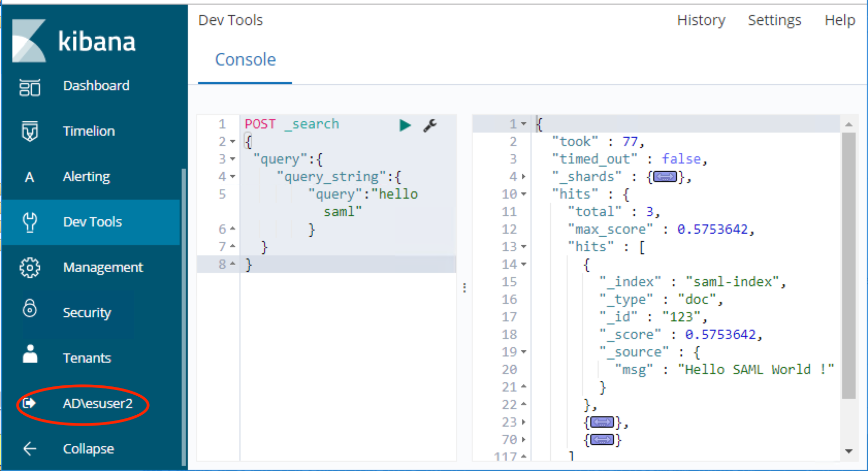Screen dimensions: 868x471
Task: Click the Security lock icon
Action: point(30,308)
